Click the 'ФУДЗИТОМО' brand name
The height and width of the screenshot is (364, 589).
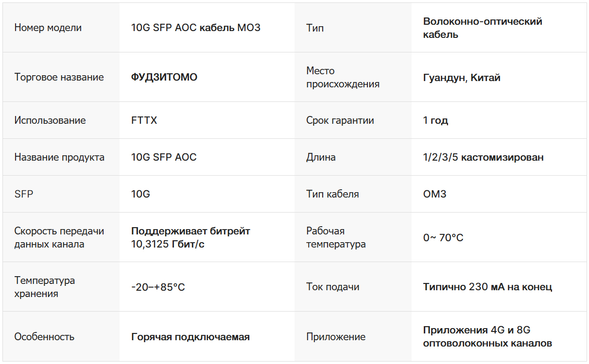coord(164,77)
